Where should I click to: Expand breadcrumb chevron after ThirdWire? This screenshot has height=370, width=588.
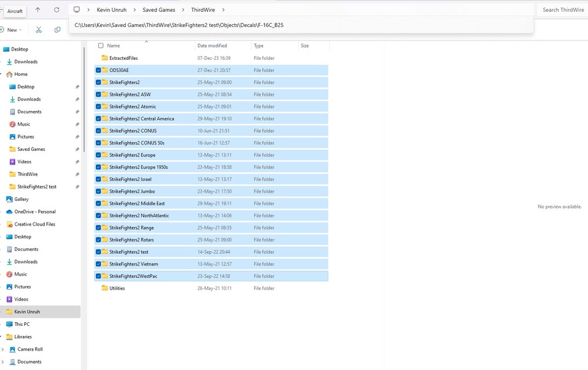tap(223, 10)
